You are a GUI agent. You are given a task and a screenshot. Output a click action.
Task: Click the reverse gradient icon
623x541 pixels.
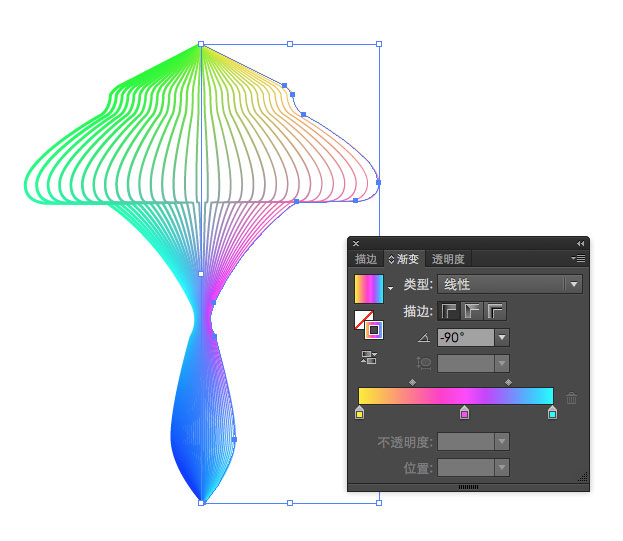[x=369, y=357]
